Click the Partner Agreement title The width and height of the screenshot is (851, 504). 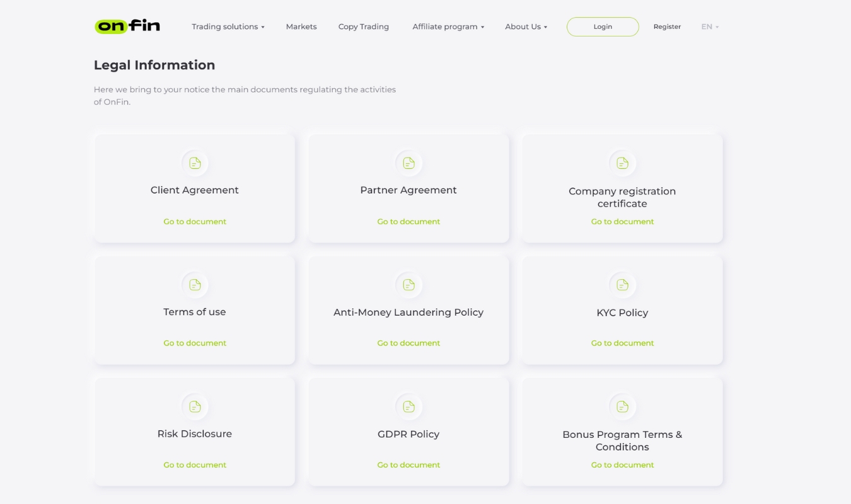[408, 190]
